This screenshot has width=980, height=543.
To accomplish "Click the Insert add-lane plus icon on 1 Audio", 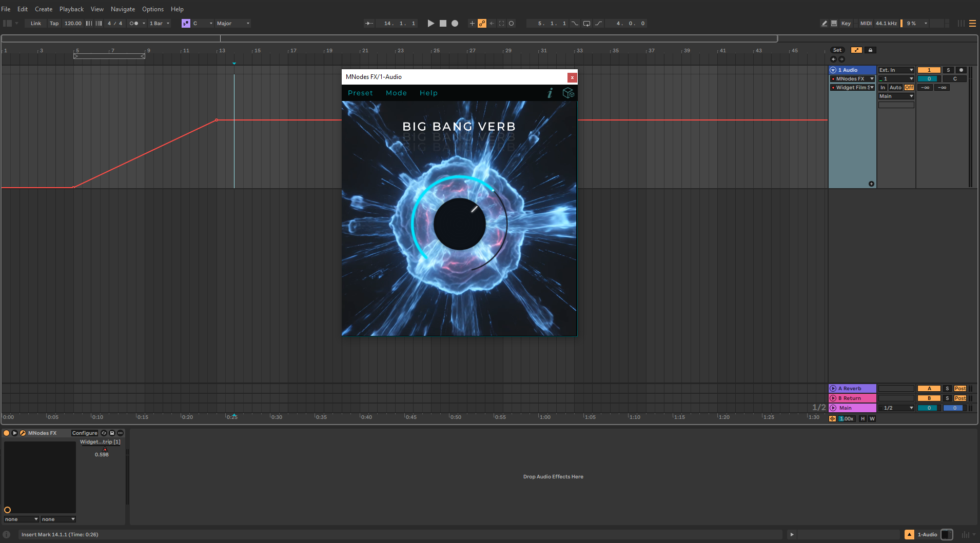I will (871, 184).
